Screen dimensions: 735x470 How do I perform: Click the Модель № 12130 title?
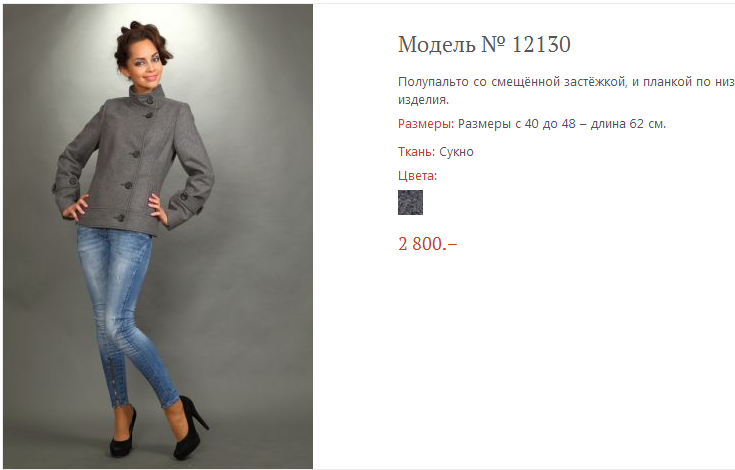point(484,45)
